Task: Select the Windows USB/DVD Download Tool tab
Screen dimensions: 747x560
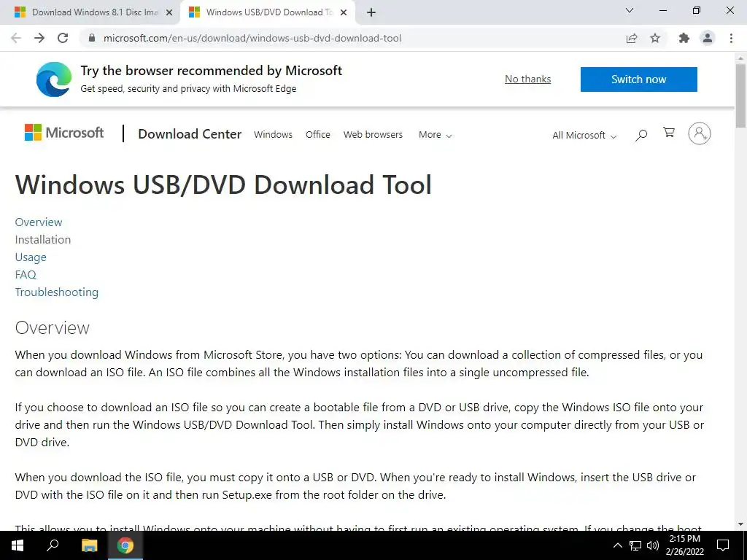Action: pos(267,12)
